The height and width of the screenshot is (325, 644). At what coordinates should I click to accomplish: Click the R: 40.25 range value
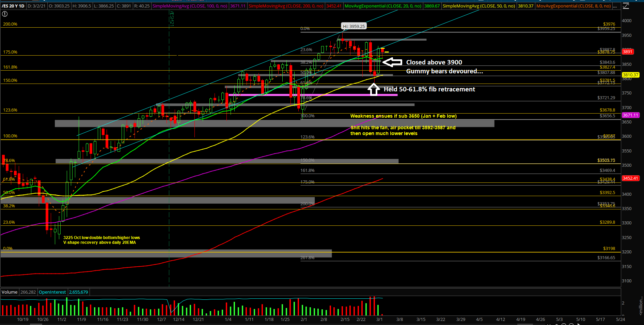point(142,6)
